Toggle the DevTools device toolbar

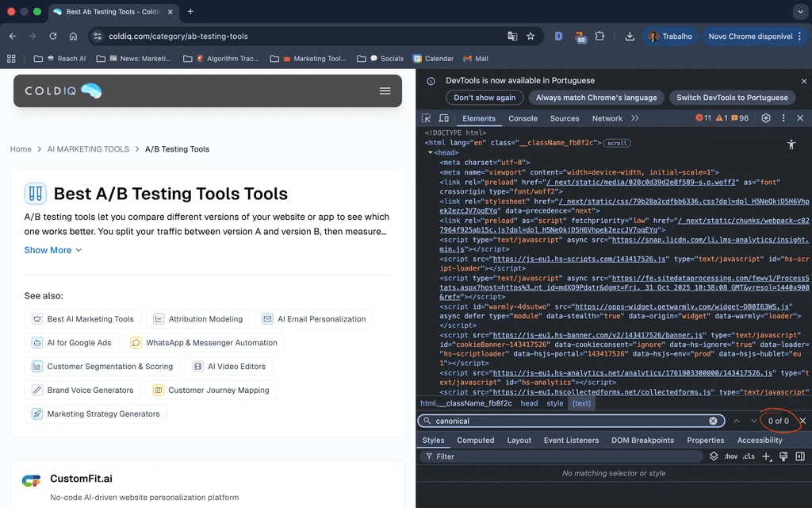444,118
